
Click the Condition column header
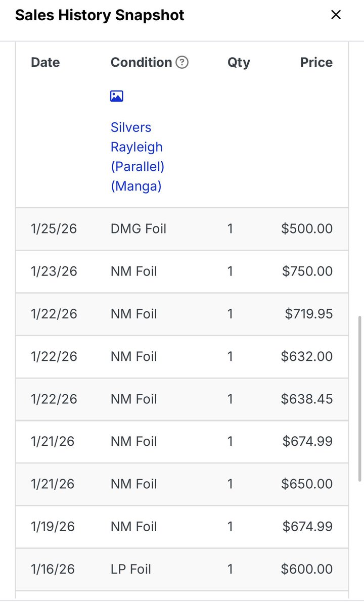point(141,63)
